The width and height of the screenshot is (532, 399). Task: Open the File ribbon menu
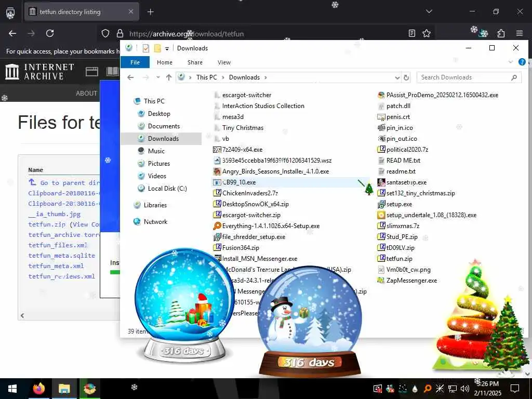(x=135, y=62)
